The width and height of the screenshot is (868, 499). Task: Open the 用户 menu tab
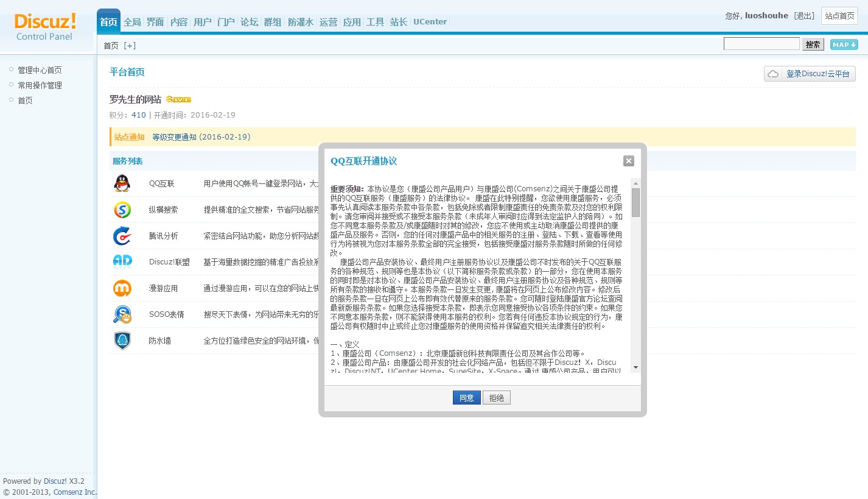[202, 22]
